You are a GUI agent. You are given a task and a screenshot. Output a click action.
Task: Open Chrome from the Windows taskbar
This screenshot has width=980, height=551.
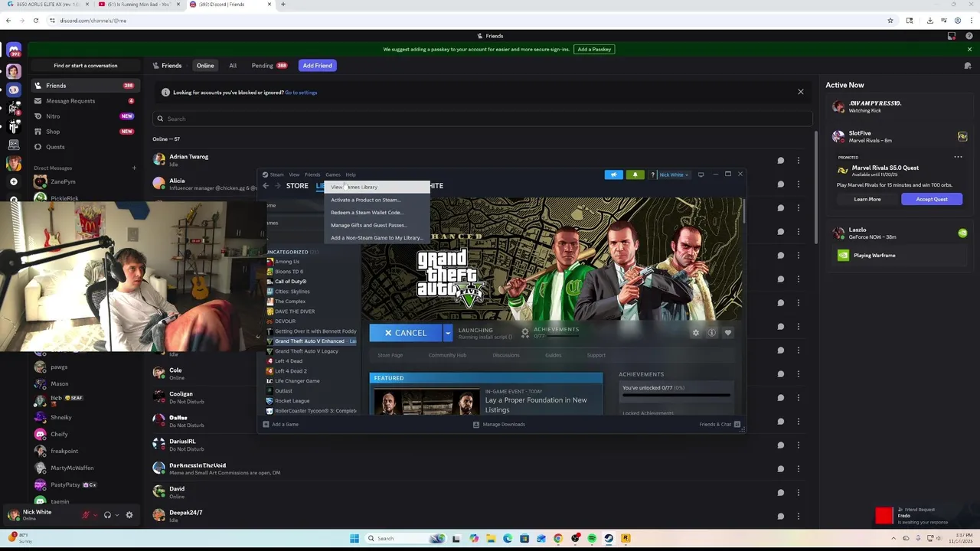click(558, 539)
